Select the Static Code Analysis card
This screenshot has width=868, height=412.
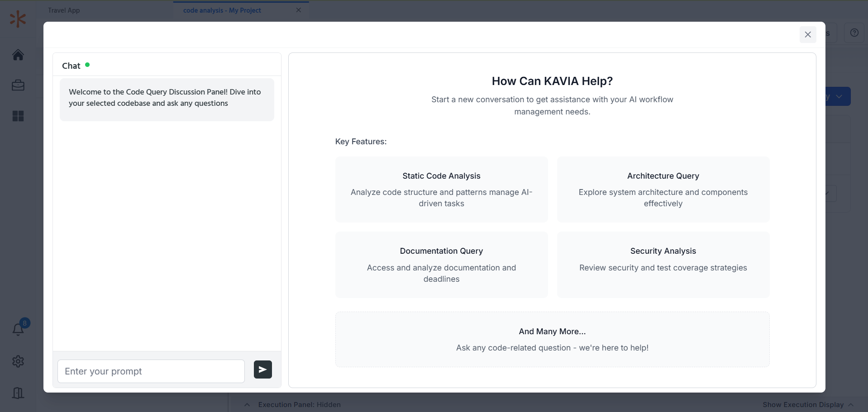(x=441, y=189)
